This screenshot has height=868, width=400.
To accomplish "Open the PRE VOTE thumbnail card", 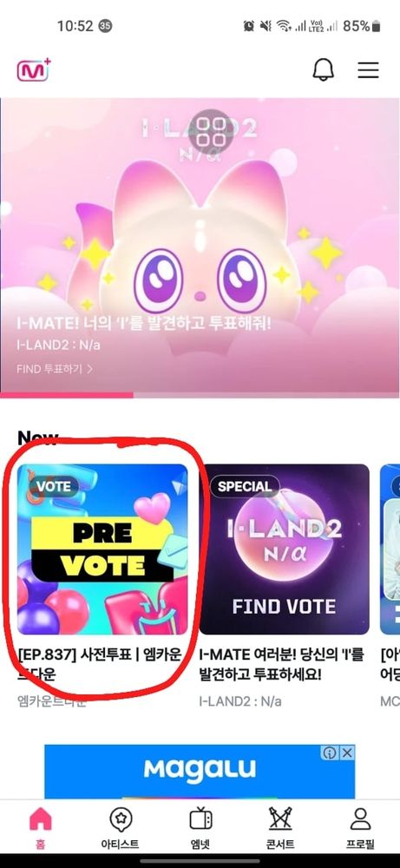I will point(102,549).
